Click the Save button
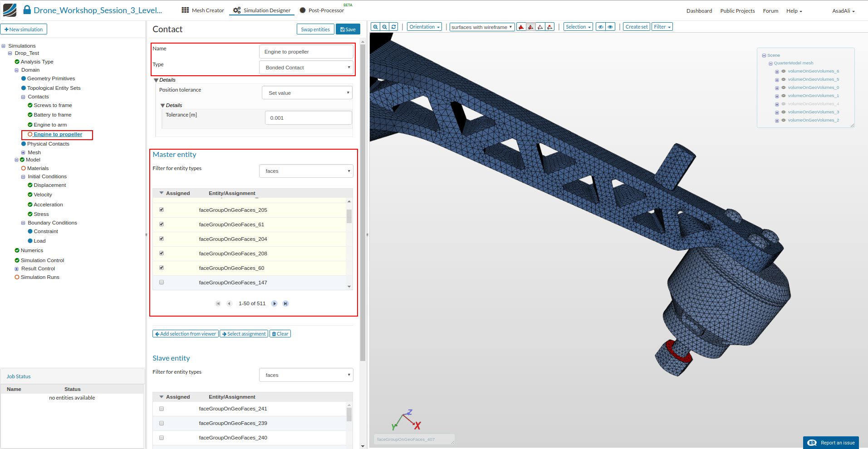Image resolution: width=868 pixels, height=449 pixels. pos(348,29)
